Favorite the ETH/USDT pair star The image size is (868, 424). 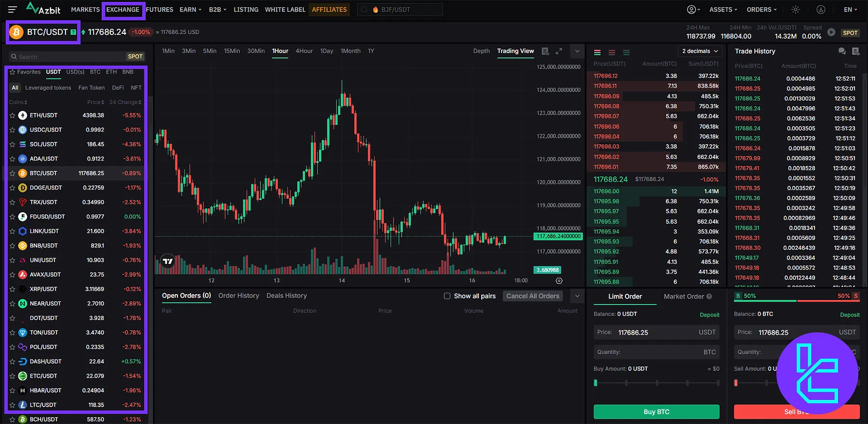click(13, 115)
